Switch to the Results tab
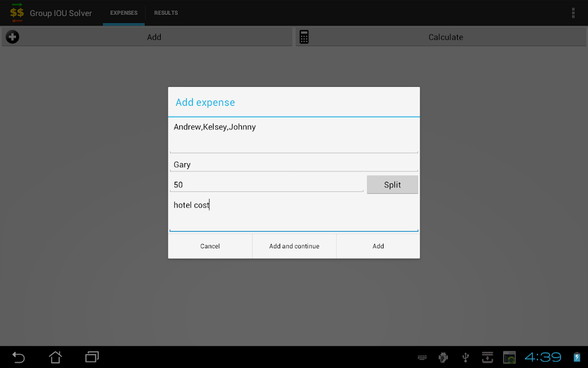This screenshot has height=368, width=588. (x=166, y=13)
